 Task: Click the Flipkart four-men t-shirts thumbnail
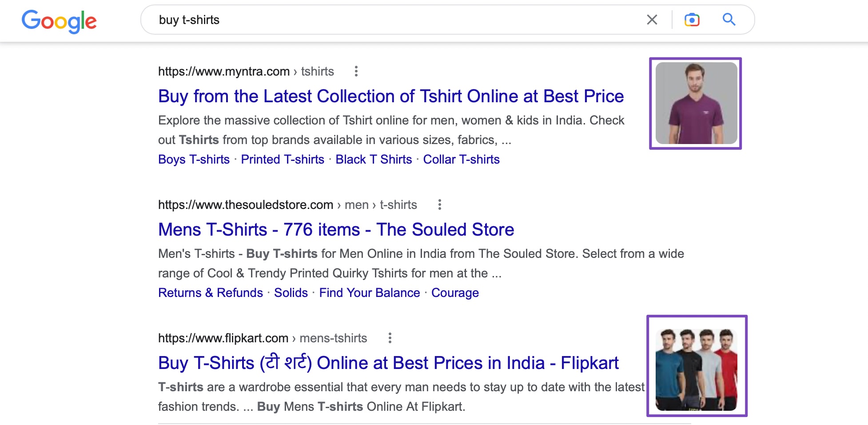(x=697, y=366)
